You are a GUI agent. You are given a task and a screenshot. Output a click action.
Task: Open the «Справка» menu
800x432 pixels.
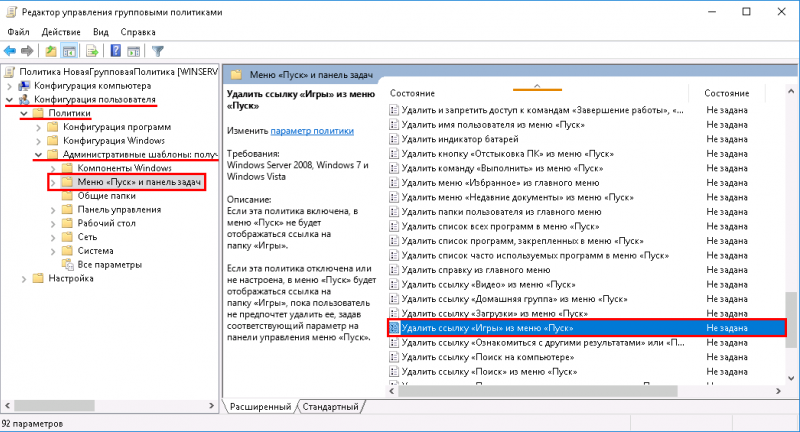point(138,32)
